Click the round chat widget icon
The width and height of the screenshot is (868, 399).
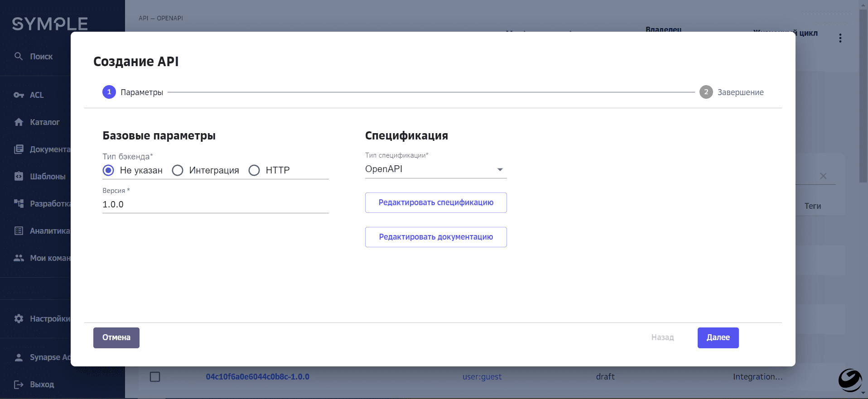850,380
